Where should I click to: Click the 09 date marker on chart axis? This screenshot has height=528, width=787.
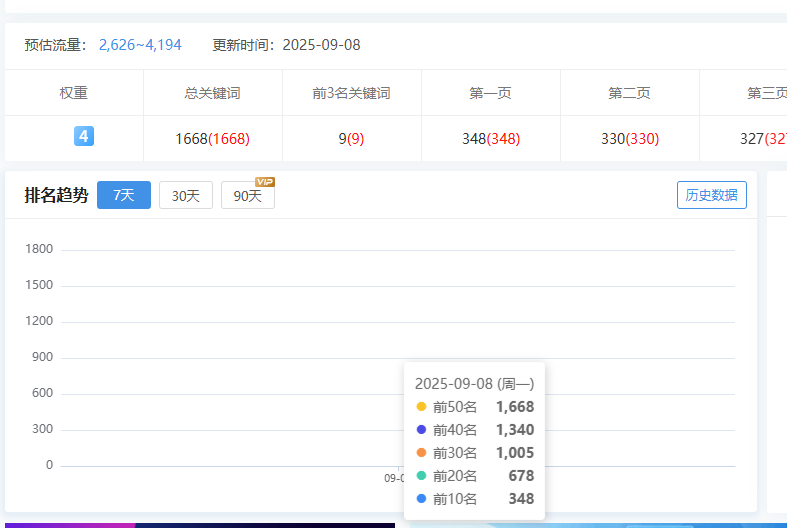(394, 478)
